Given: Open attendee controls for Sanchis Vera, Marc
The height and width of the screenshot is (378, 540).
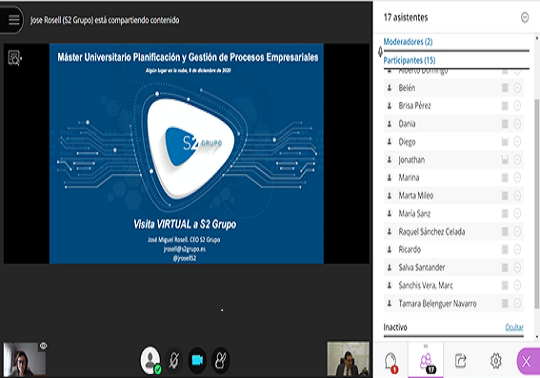Looking at the screenshot, I should click(517, 285).
